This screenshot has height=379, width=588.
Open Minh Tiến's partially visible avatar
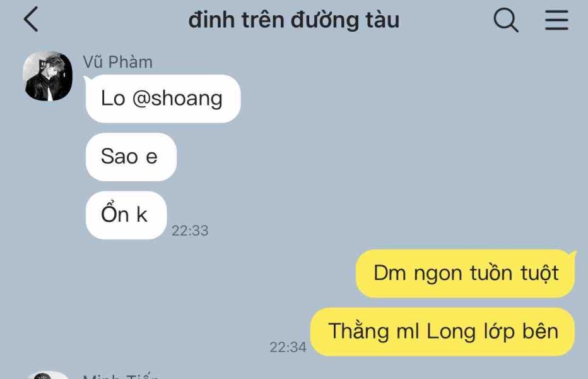47,375
